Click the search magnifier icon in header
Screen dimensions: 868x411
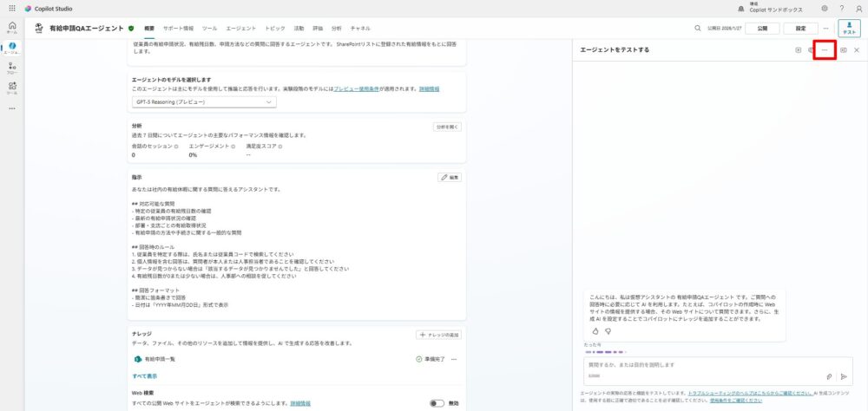click(x=697, y=28)
